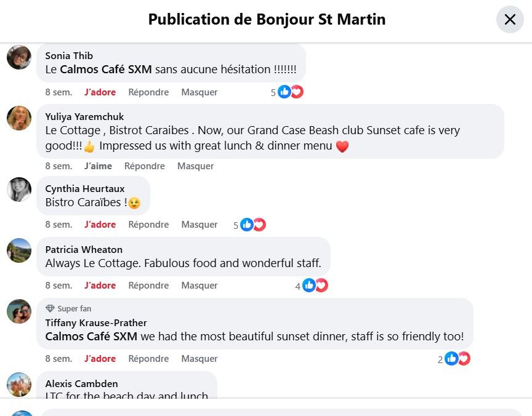Viewport: 532px width, 416px height.
Task: Open reactions on Tiffany Krause-Prather's comment
Action: [457, 359]
